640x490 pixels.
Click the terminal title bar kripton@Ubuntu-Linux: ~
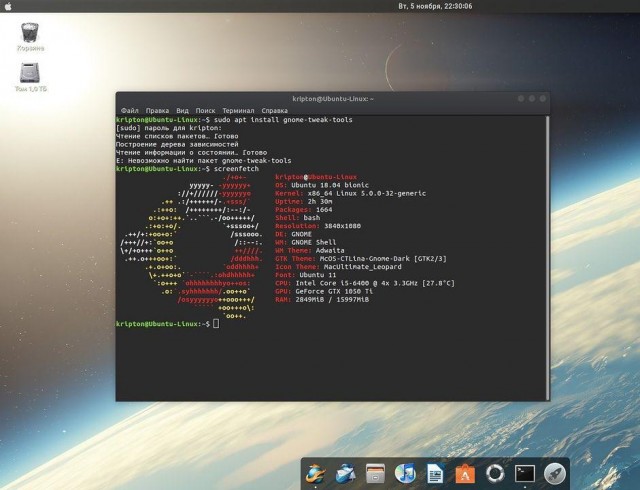[333, 99]
